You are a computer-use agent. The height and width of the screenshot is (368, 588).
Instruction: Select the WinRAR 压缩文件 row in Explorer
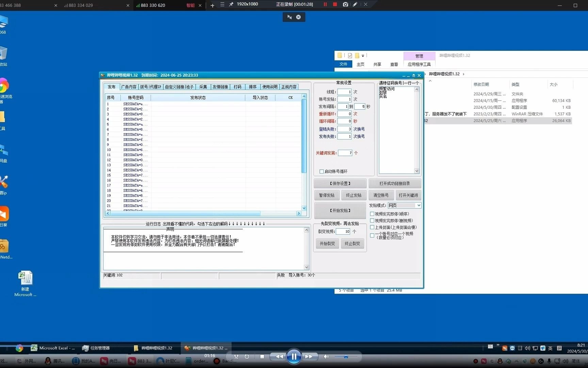[x=499, y=114]
